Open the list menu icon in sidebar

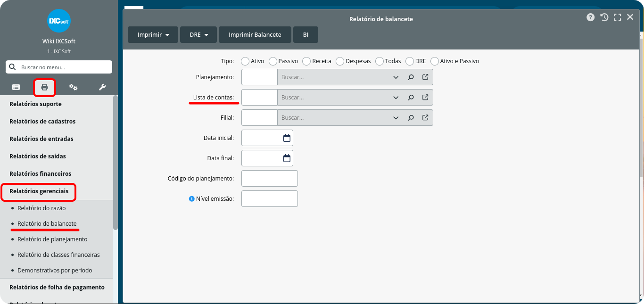click(x=16, y=87)
